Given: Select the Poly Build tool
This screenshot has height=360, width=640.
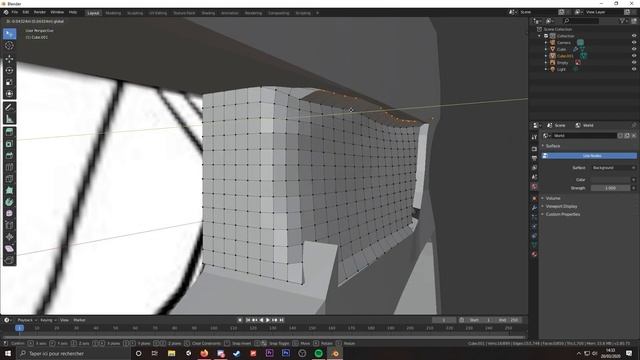Looking at the screenshot, I should [x=9, y=191].
